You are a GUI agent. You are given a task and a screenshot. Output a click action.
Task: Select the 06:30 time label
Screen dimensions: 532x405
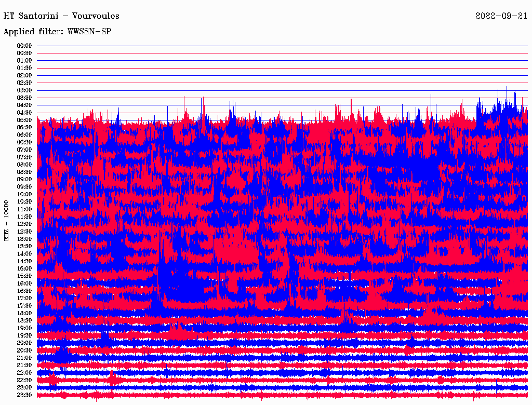click(24, 142)
